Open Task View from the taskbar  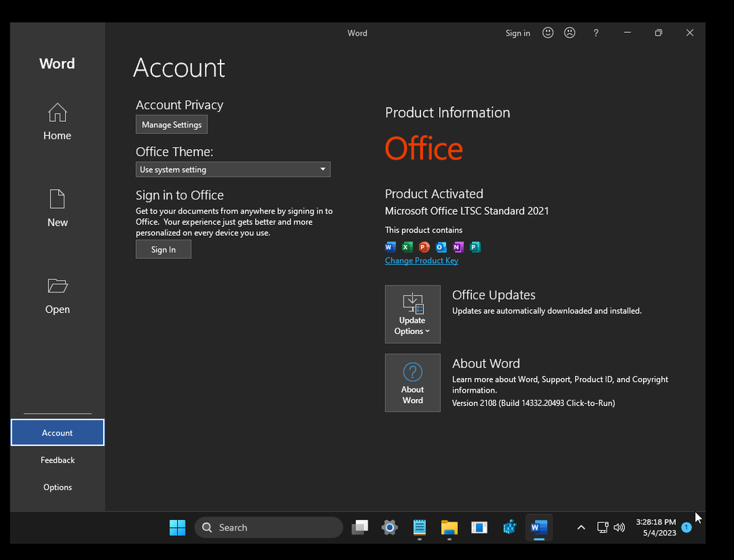coord(360,528)
